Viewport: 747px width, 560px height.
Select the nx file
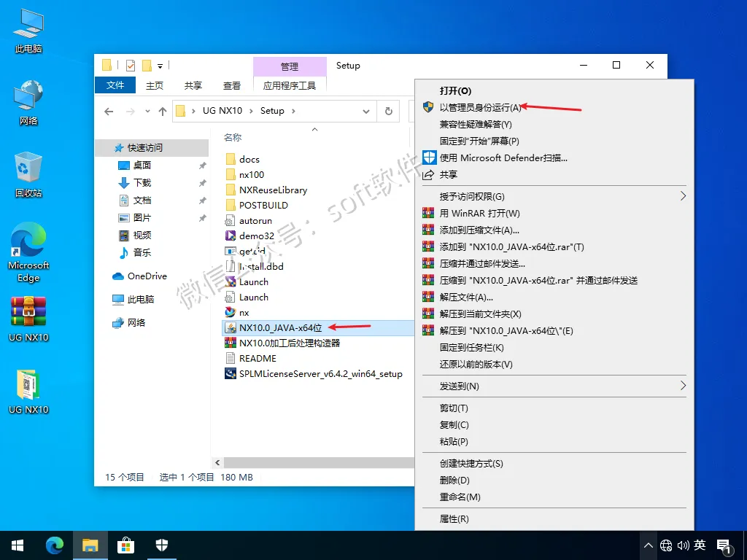(x=244, y=312)
